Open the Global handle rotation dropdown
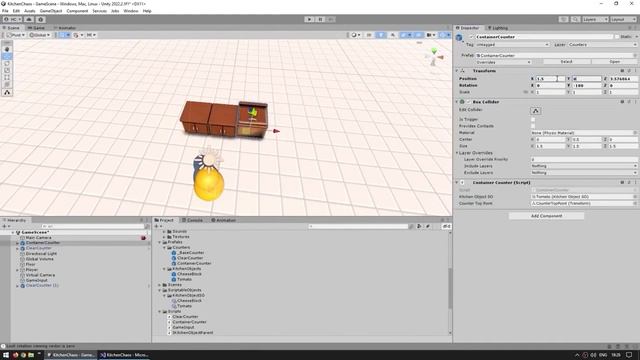This screenshot has height=360, width=640. coord(40,35)
